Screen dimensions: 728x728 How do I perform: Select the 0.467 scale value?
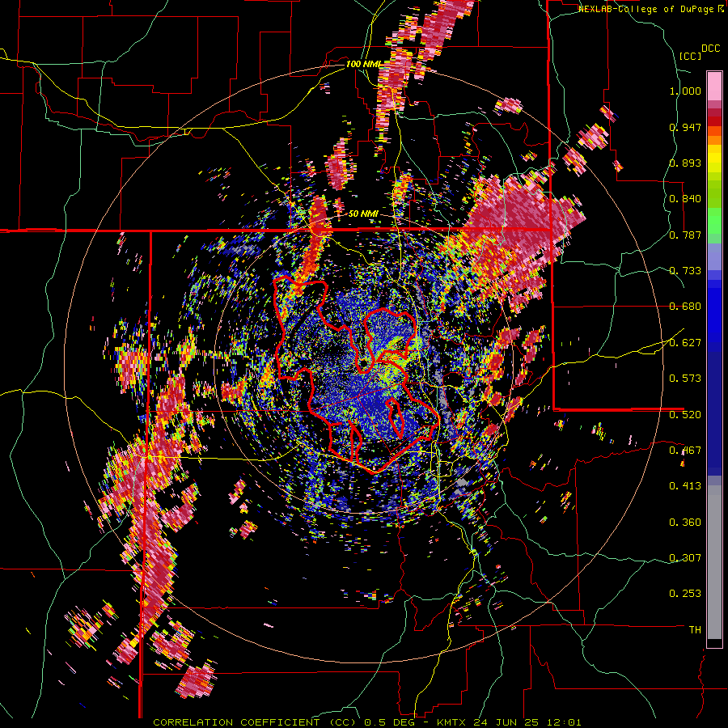click(685, 451)
